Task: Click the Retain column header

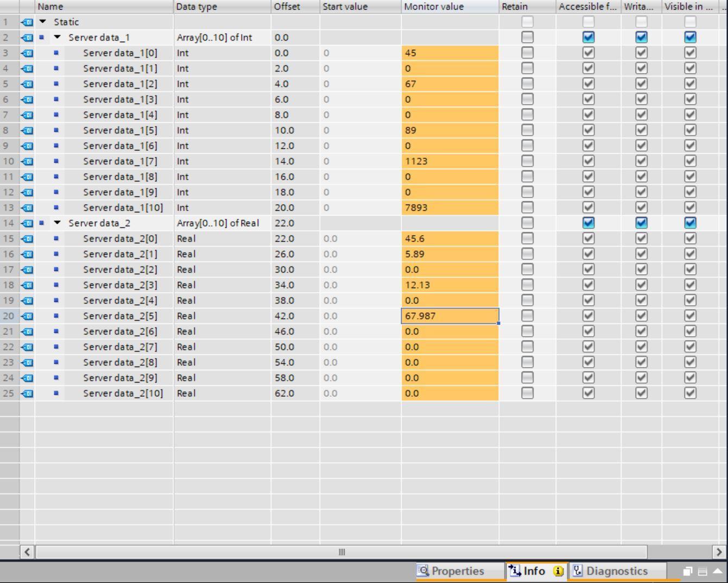Action: pyautogui.click(x=527, y=7)
